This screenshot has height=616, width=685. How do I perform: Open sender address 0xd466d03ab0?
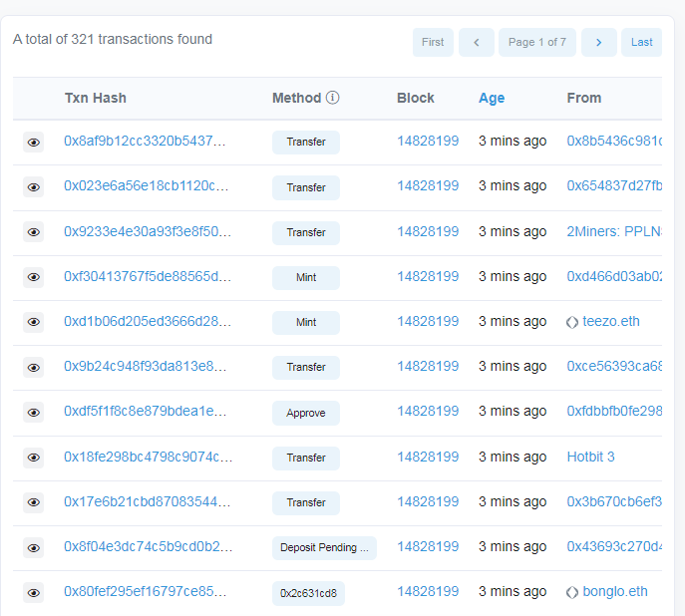pos(614,276)
